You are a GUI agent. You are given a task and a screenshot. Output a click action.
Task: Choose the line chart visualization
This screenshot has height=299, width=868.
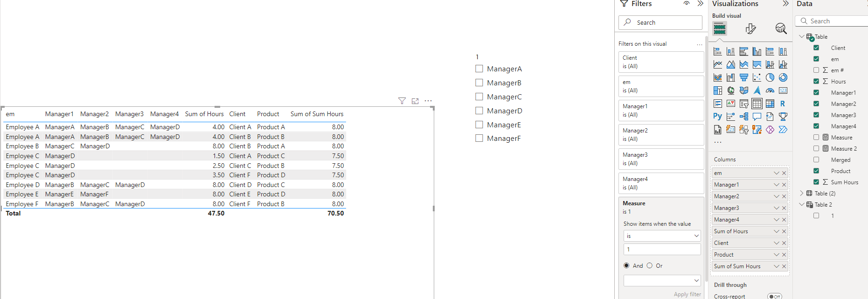click(x=718, y=64)
